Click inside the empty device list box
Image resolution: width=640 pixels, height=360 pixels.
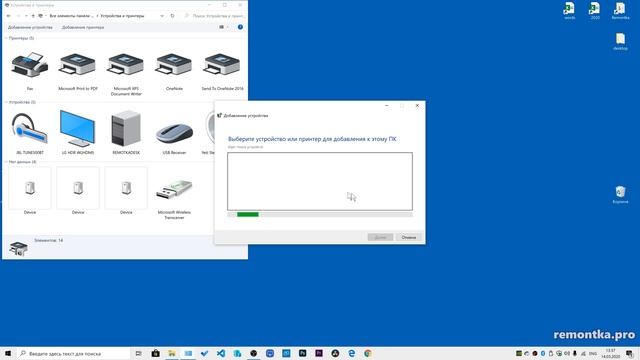(x=320, y=182)
